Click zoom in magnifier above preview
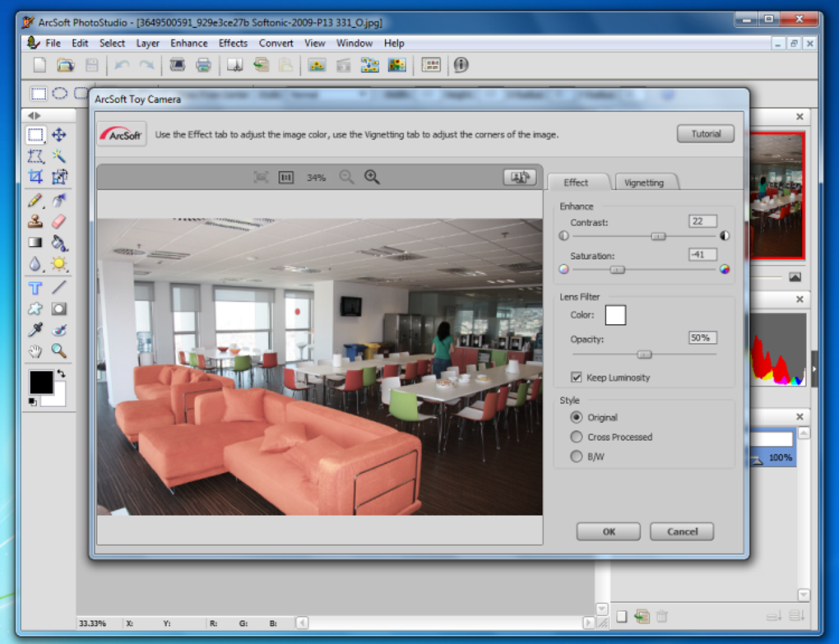Image resolution: width=839 pixels, height=644 pixels. click(x=372, y=177)
